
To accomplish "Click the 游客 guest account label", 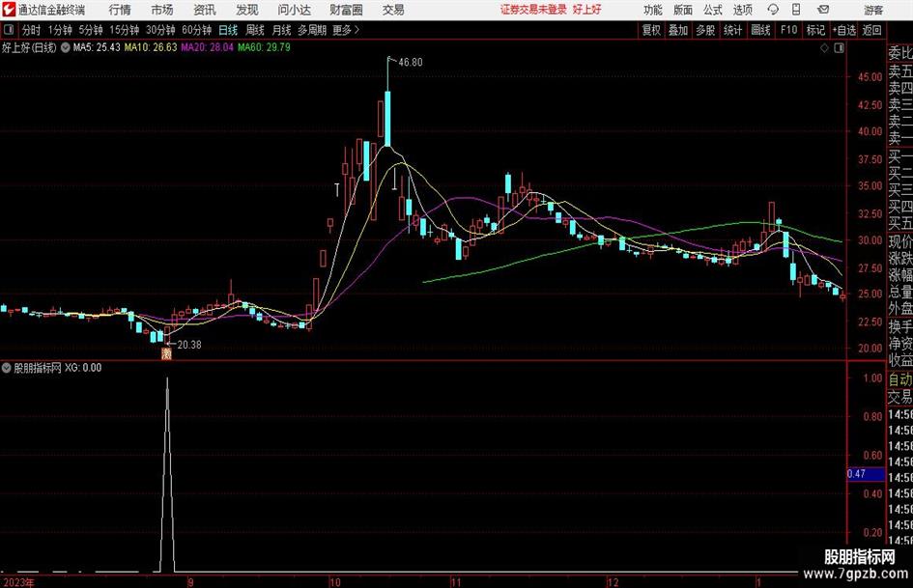I will 873,10.
